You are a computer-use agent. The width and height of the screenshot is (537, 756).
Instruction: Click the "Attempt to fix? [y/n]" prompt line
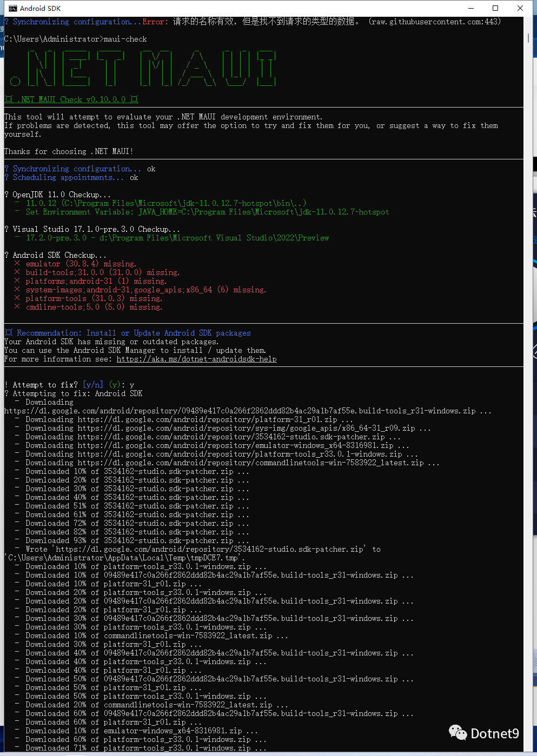click(x=69, y=385)
